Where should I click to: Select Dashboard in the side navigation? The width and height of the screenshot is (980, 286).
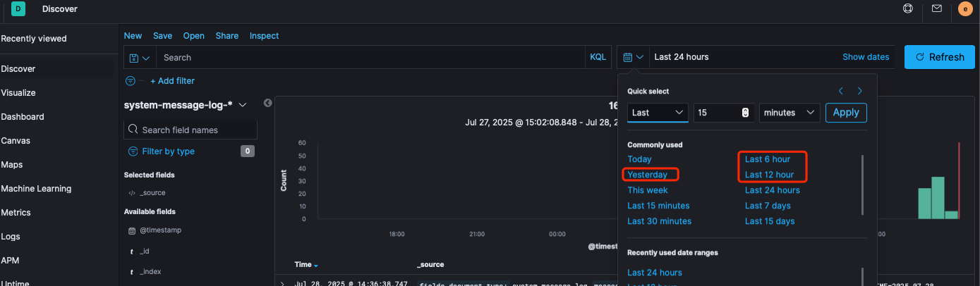point(23,117)
